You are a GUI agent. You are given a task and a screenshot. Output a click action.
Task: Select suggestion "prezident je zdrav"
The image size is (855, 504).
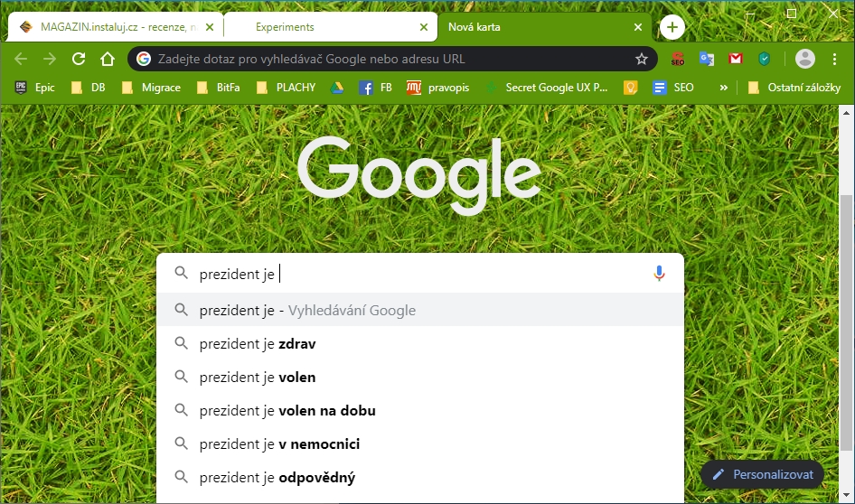(x=258, y=344)
